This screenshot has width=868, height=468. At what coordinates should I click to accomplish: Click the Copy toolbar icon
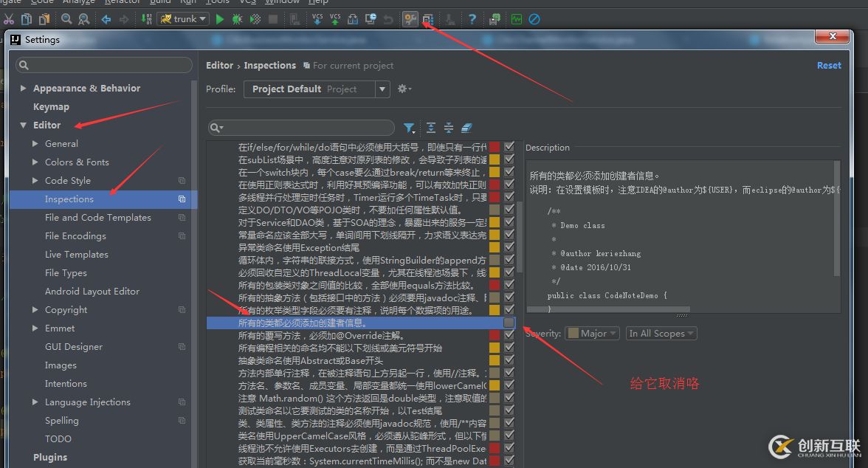26,19
